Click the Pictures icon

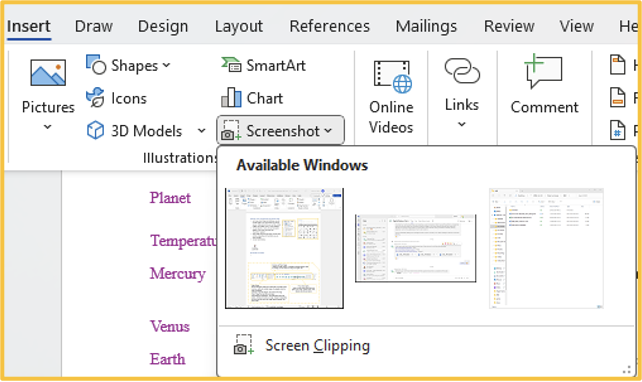48,73
